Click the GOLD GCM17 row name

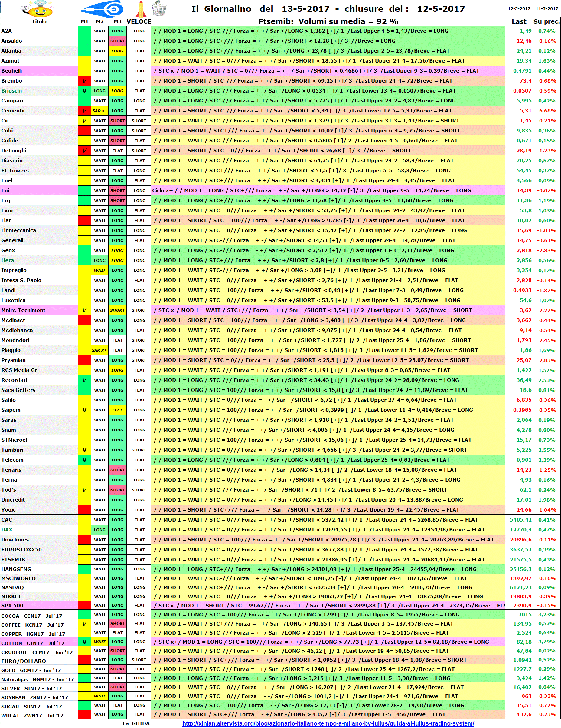coord(31,670)
